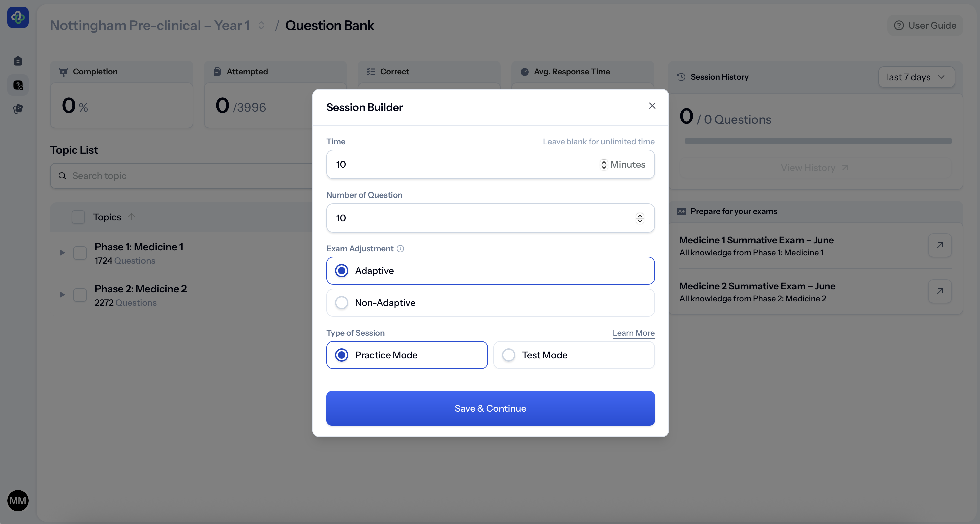The width and height of the screenshot is (980, 524).
Task: Select the Non-Adaptive radio option
Action: point(342,303)
